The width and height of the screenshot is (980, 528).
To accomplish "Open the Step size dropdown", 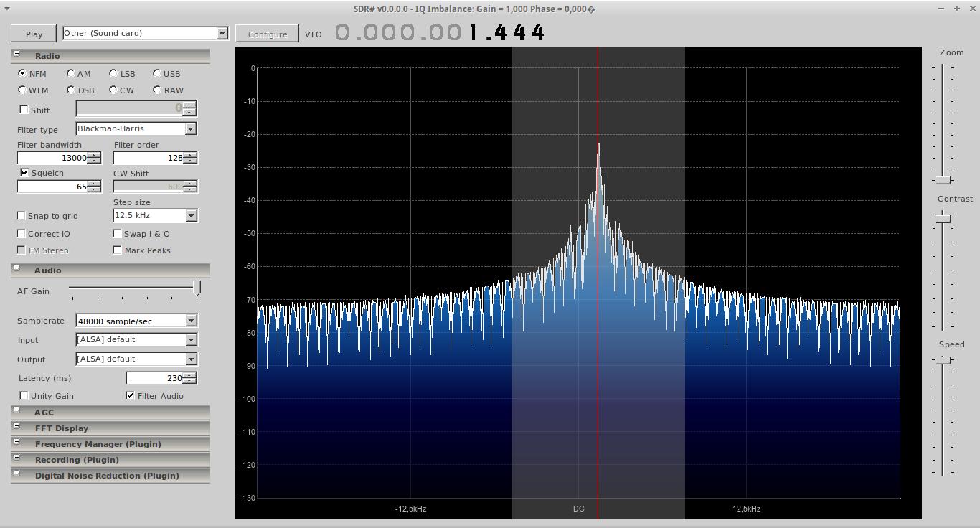I will click(x=155, y=215).
